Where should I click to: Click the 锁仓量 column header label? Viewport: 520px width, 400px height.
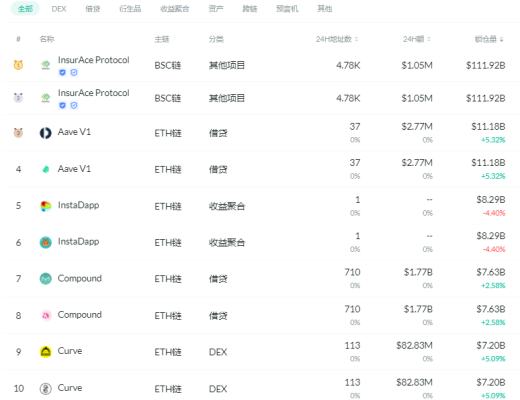(486, 39)
